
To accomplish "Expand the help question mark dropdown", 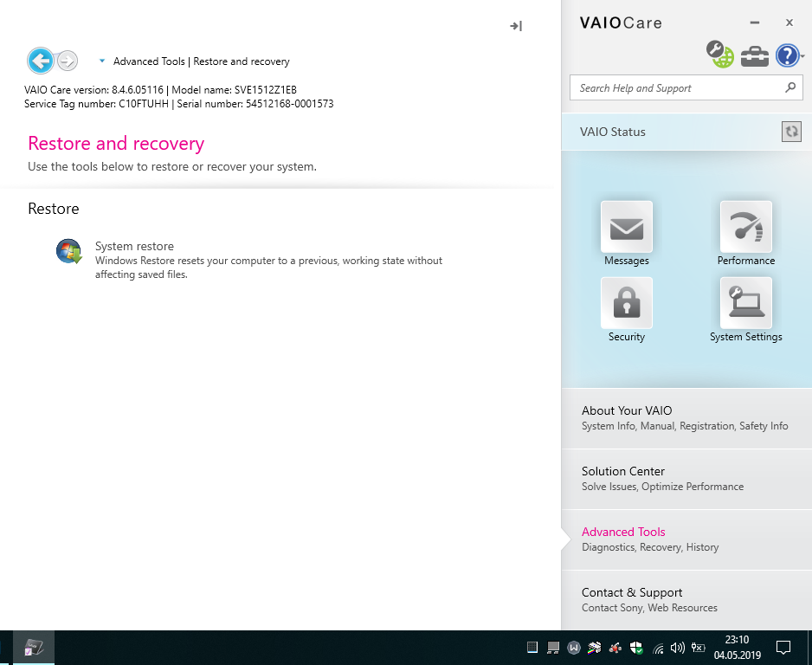I will click(x=803, y=57).
